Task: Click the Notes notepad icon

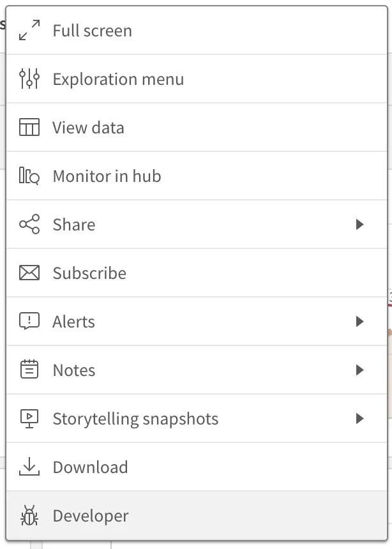Action: pyautogui.click(x=28, y=370)
